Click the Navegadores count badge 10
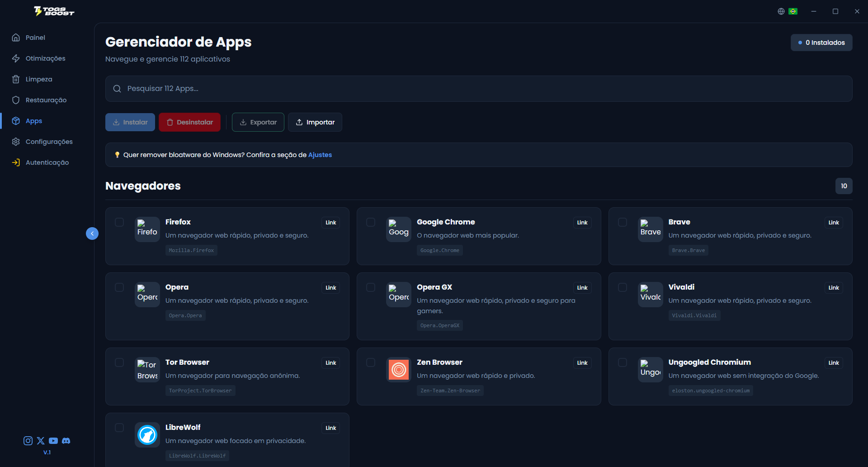 [x=844, y=186]
